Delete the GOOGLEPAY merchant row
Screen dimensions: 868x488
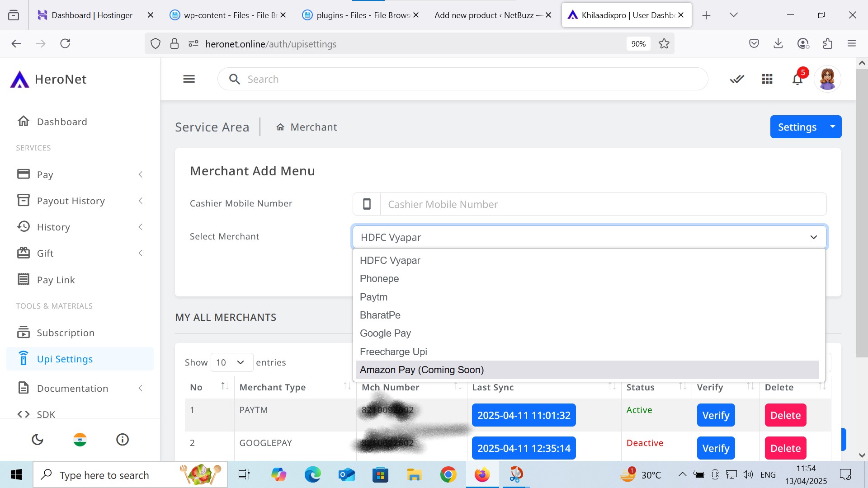785,448
